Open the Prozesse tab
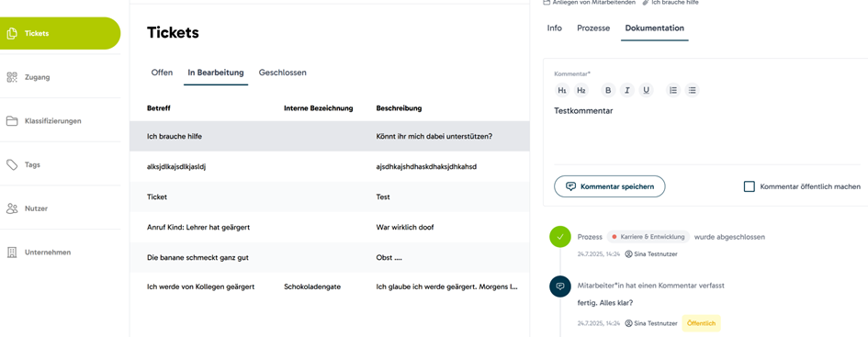Image resolution: width=868 pixels, height=337 pixels. tap(593, 28)
